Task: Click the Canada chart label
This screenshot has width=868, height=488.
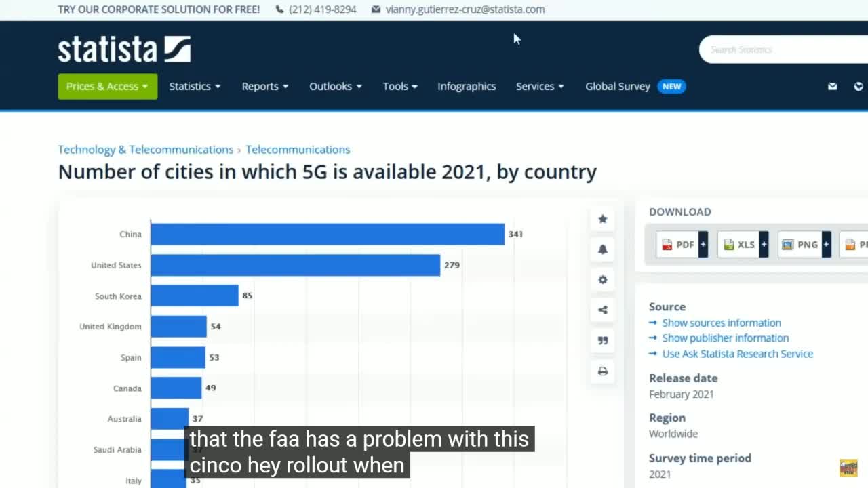Action: (x=127, y=388)
